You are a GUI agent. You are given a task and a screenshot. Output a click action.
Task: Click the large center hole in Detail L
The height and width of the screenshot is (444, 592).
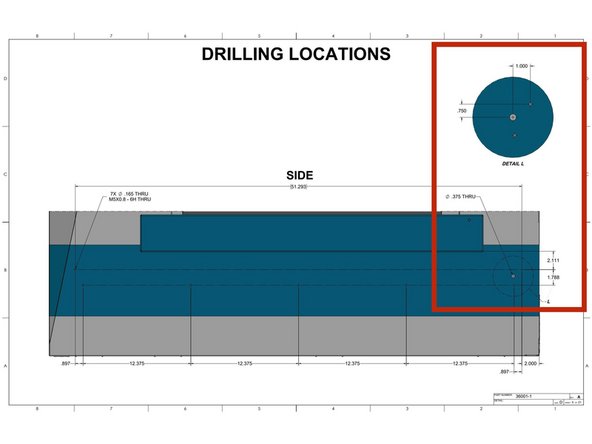coord(513,117)
